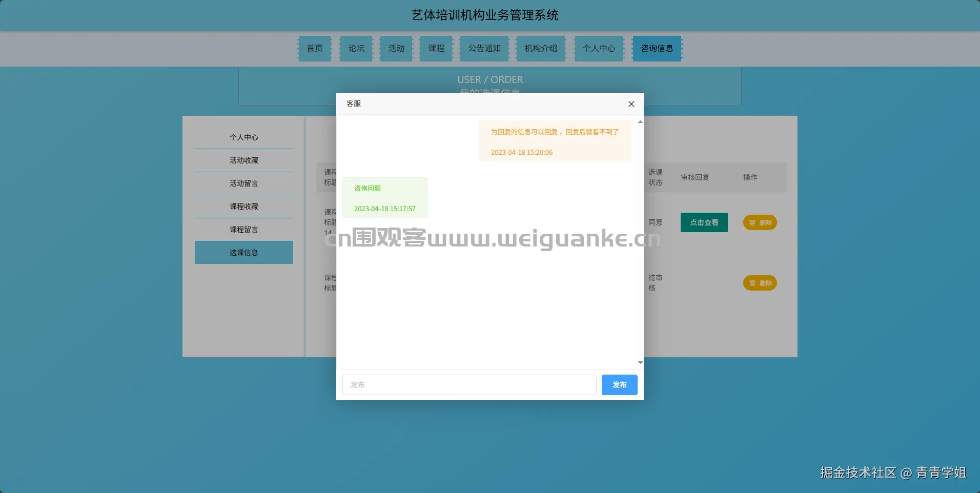Select the 咨询信息 top menu item
The height and width of the screenshot is (493, 980).
click(657, 49)
